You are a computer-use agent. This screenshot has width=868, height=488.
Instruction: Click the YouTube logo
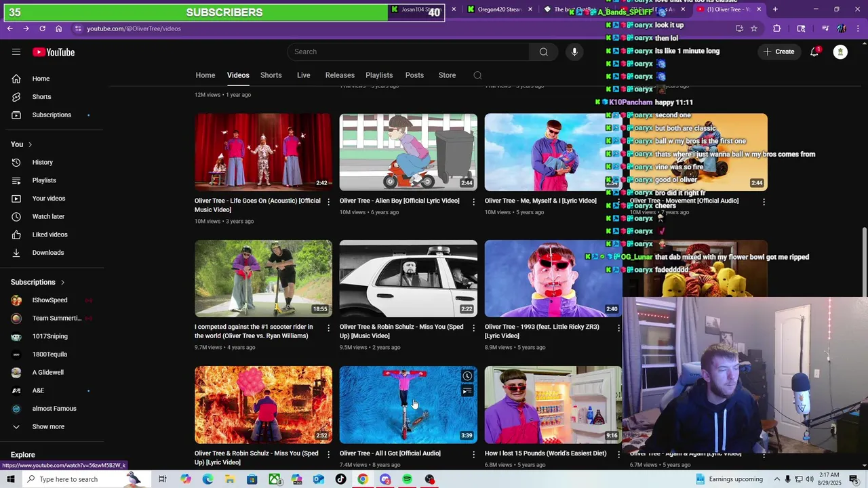pyautogui.click(x=54, y=52)
